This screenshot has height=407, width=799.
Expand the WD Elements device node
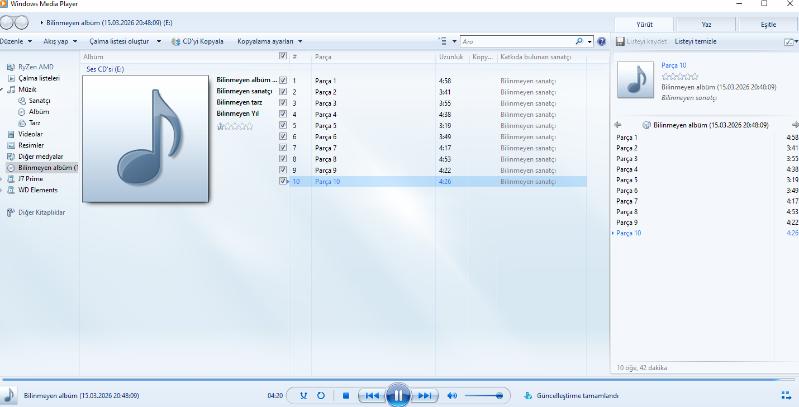tap(2, 190)
